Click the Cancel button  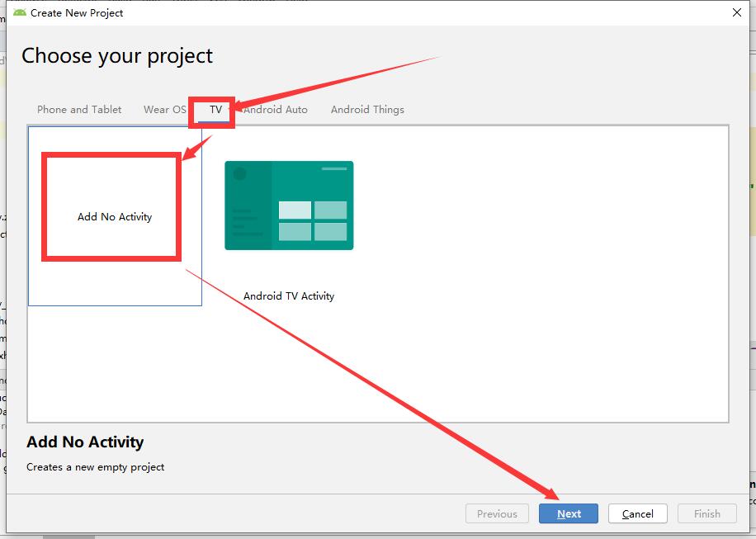637,513
